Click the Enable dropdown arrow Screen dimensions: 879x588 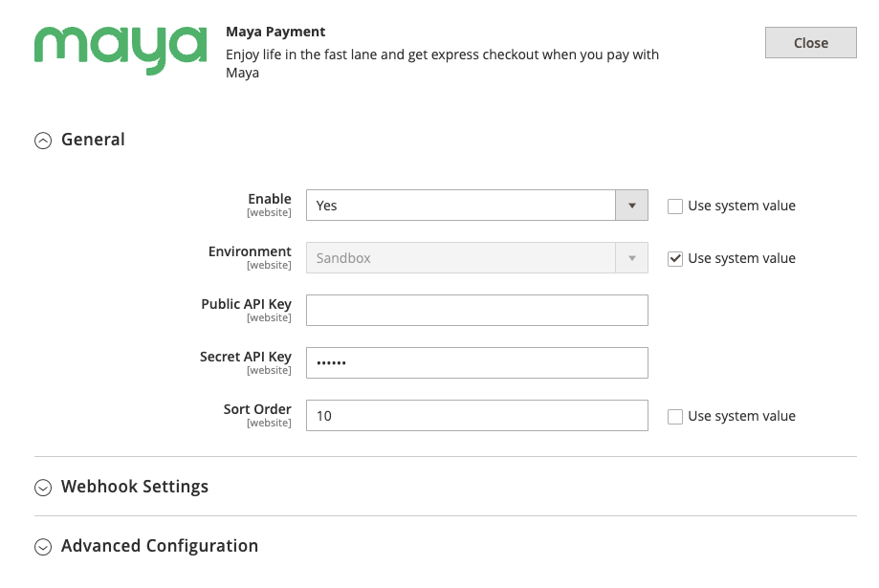631,206
